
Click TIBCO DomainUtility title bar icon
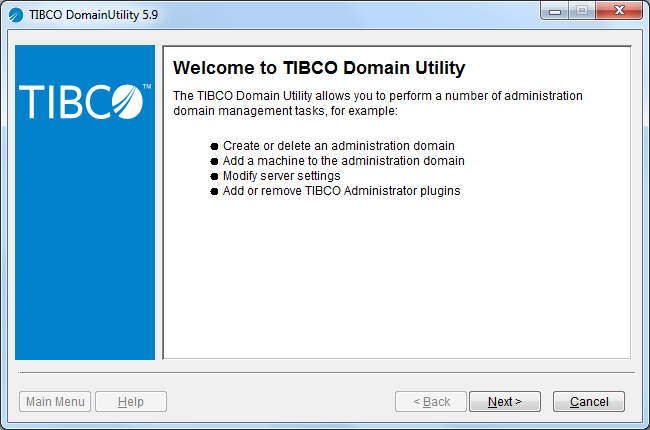(16, 15)
